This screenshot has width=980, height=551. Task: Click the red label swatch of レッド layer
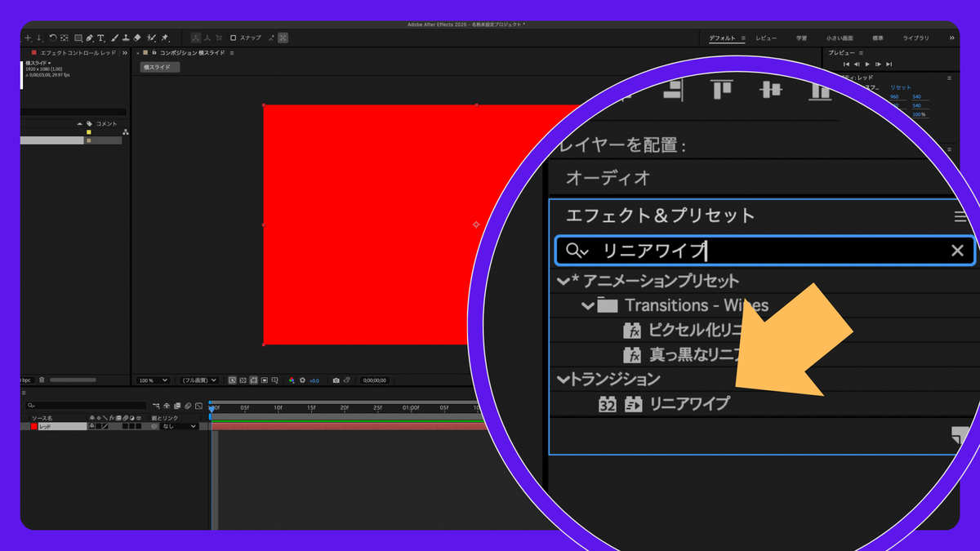click(33, 426)
